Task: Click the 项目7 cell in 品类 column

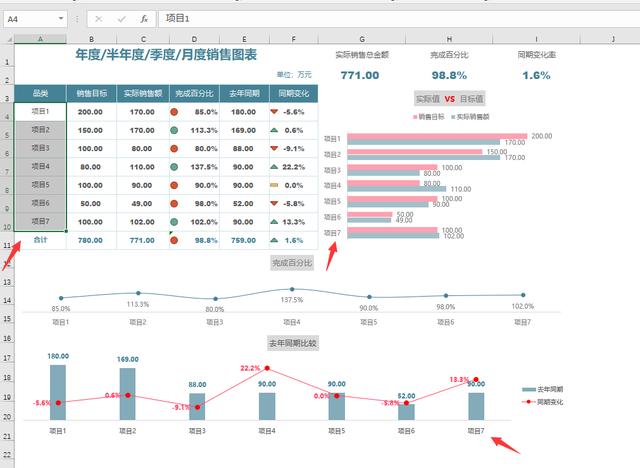Action: (40, 221)
